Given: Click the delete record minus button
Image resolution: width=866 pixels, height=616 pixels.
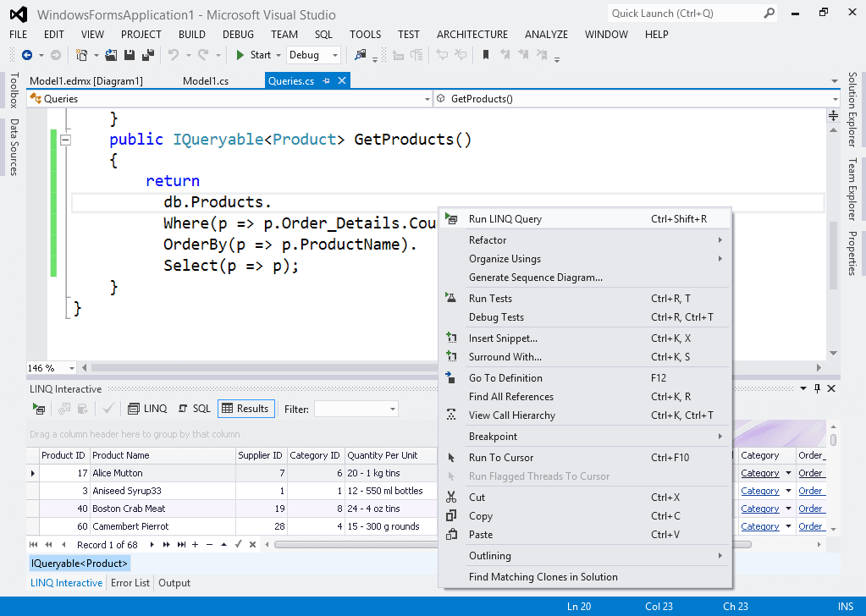Looking at the screenshot, I should point(209,545).
